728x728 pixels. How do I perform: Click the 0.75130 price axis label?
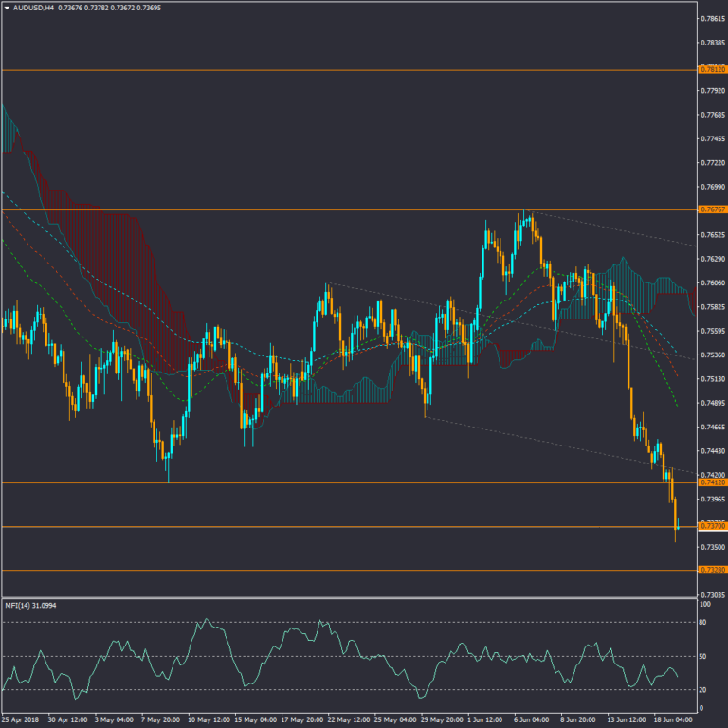(713, 379)
